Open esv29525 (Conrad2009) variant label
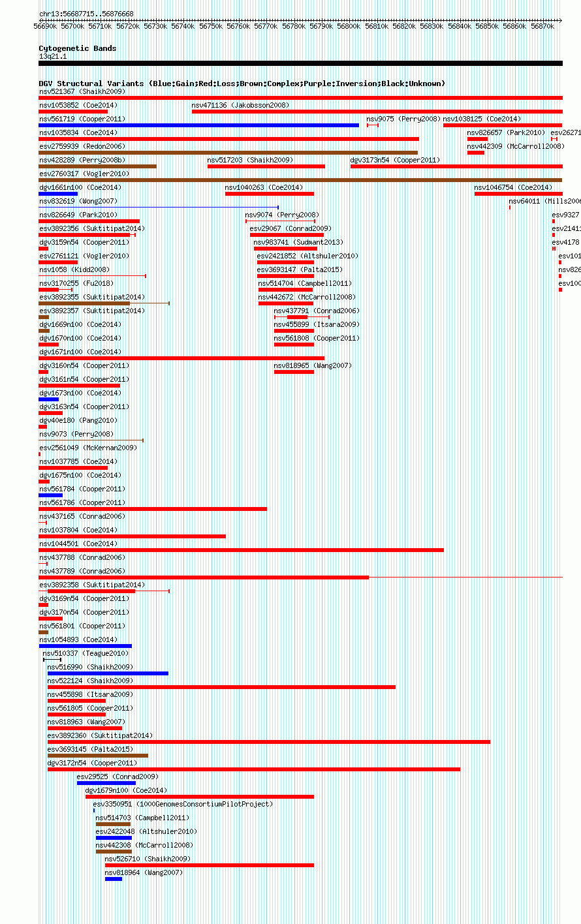This screenshot has height=924, width=581. click(118, 777)
